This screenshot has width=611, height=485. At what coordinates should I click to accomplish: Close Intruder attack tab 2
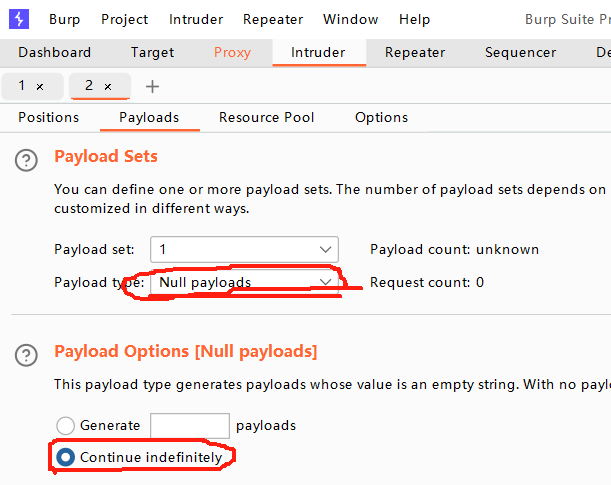tap(108, 87)
